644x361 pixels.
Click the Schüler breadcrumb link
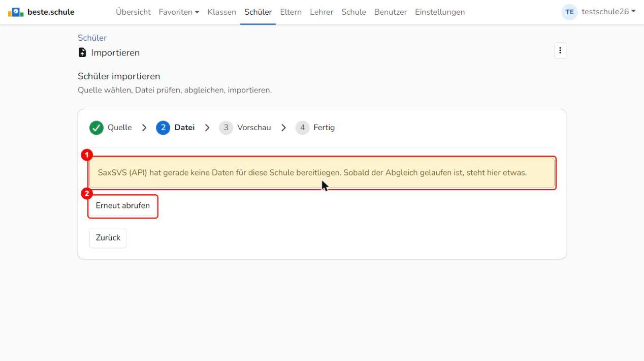tap(92, 38)
